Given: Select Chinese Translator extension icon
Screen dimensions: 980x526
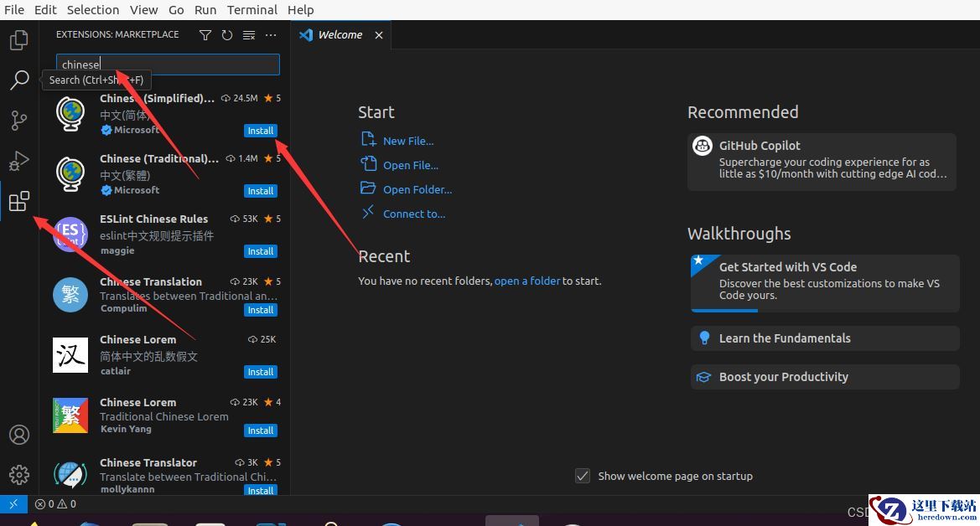Looking at the screenshot, I should coord(70,475).
